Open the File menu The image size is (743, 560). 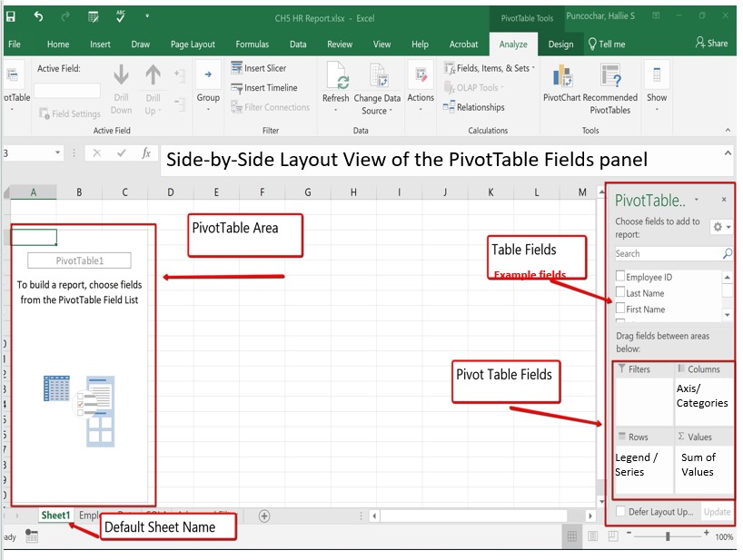(15, 44)
